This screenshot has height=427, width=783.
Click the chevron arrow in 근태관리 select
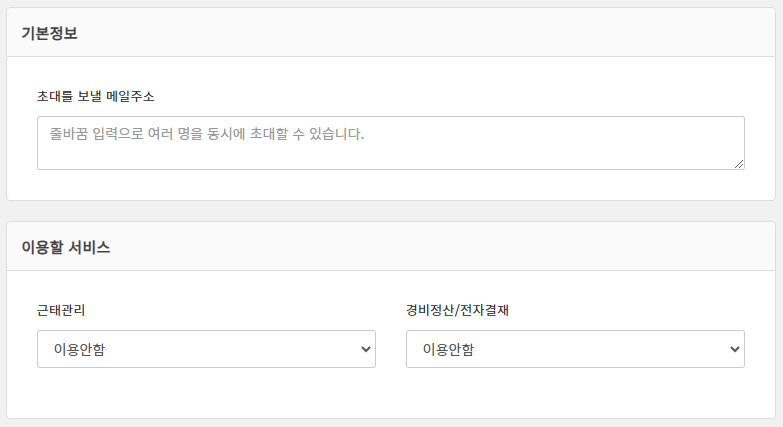pos(364,349)
